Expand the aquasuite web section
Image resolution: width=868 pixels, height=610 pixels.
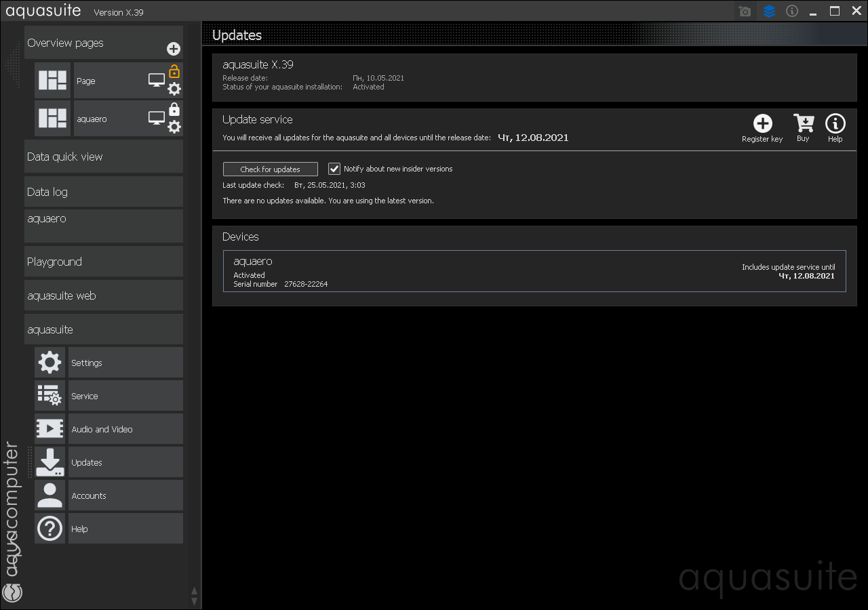(104, 296)
